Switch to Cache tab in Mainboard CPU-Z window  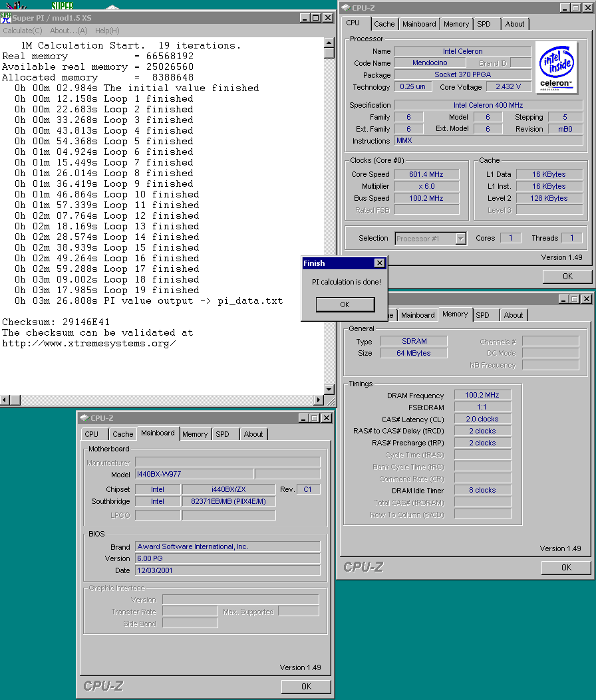pos(123,434)
